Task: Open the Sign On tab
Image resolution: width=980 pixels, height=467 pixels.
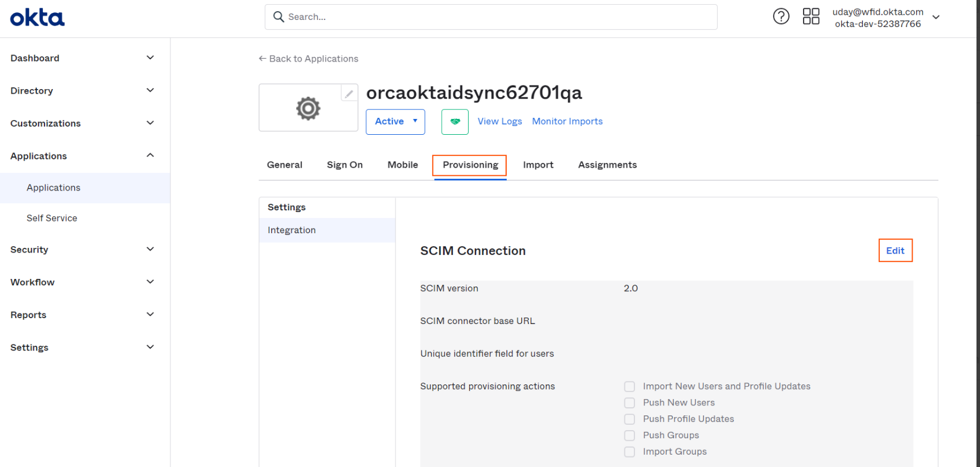Action: tap(345, 165)
